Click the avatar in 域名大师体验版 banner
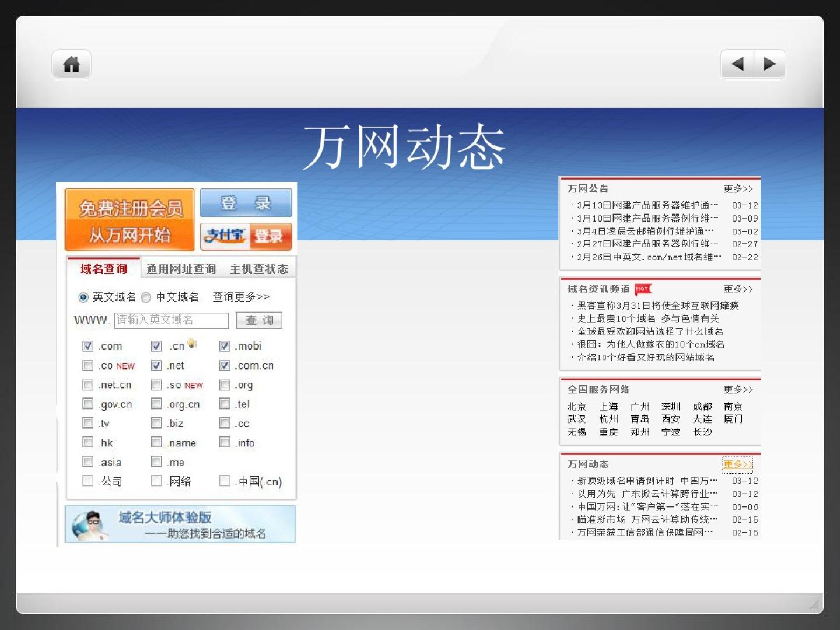The height and width of the screenshot is (630, 840). pyautogui.click(x=90, y=524)
